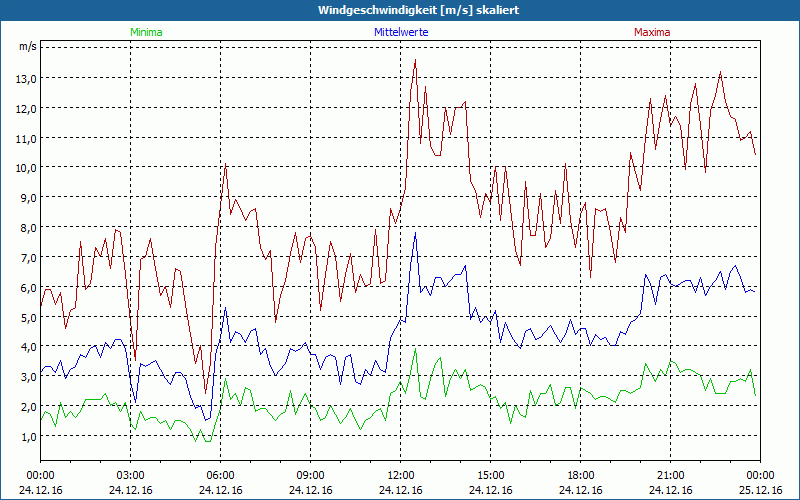Click the 18:00 time axis label
Viewport: 800px width, 500px height.
click(x=581, y=476)
